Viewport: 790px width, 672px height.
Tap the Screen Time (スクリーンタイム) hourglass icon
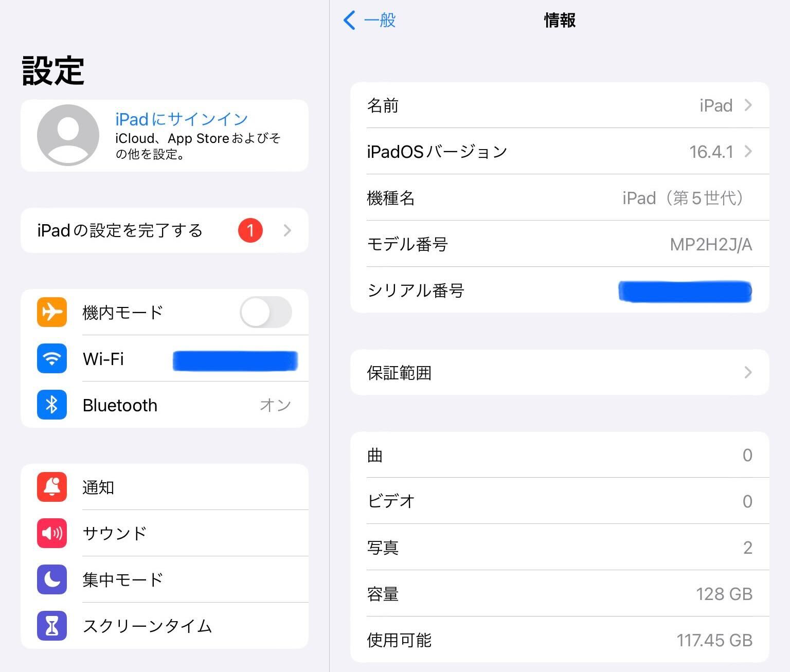[52, 626]
